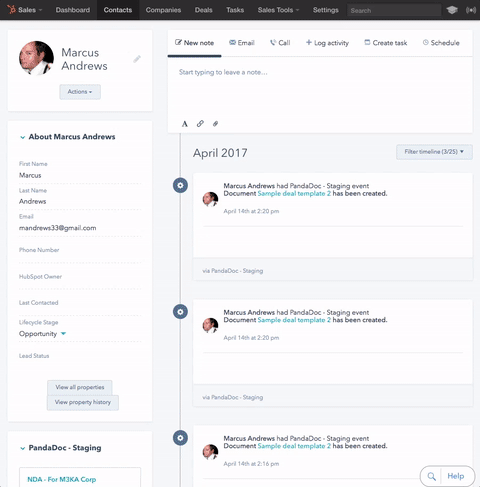
Task: Click the broadcast notifications icon
Action: click(471, 10)
